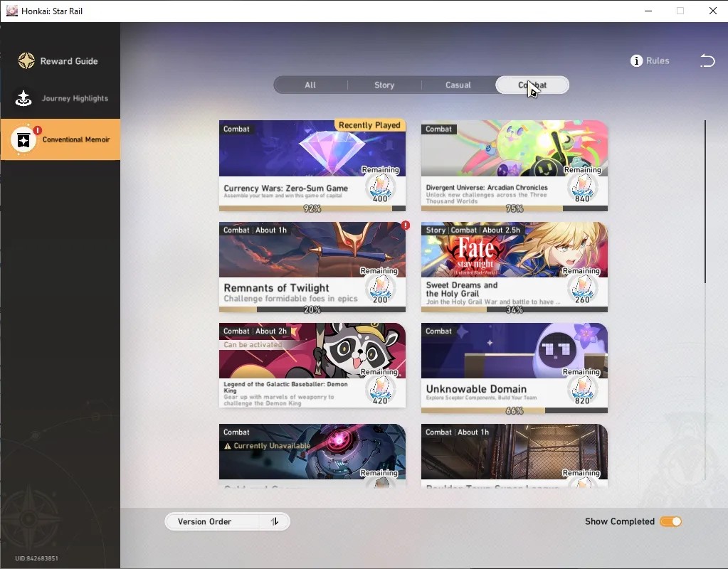Screen dimensions: 728x569
Task: Switch to the Casual filter tab
Action: tap(458, 85)
